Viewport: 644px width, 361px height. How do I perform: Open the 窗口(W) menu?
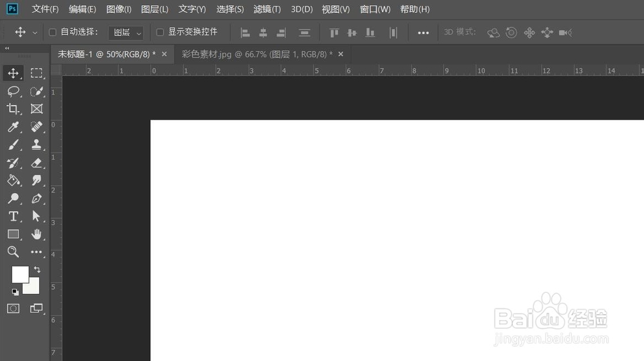(375, 9)
